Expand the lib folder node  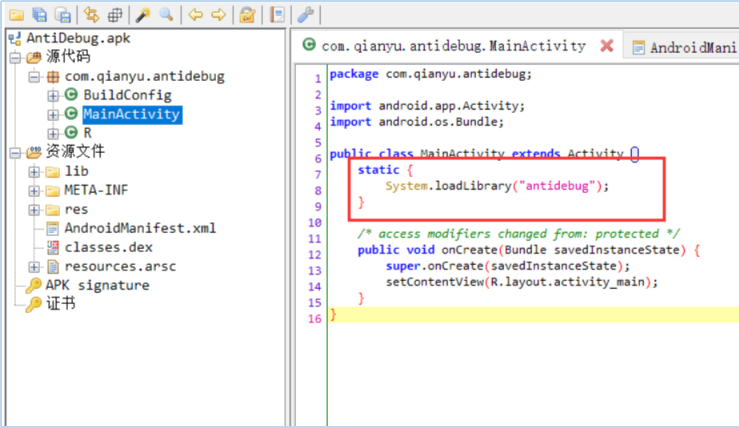pyautogui.click(x=34, y=172)
